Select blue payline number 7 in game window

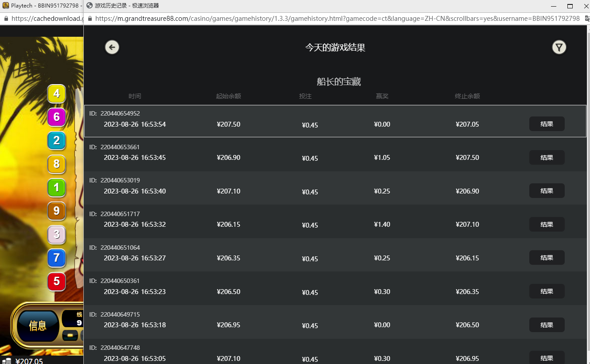tap(56, 258)
